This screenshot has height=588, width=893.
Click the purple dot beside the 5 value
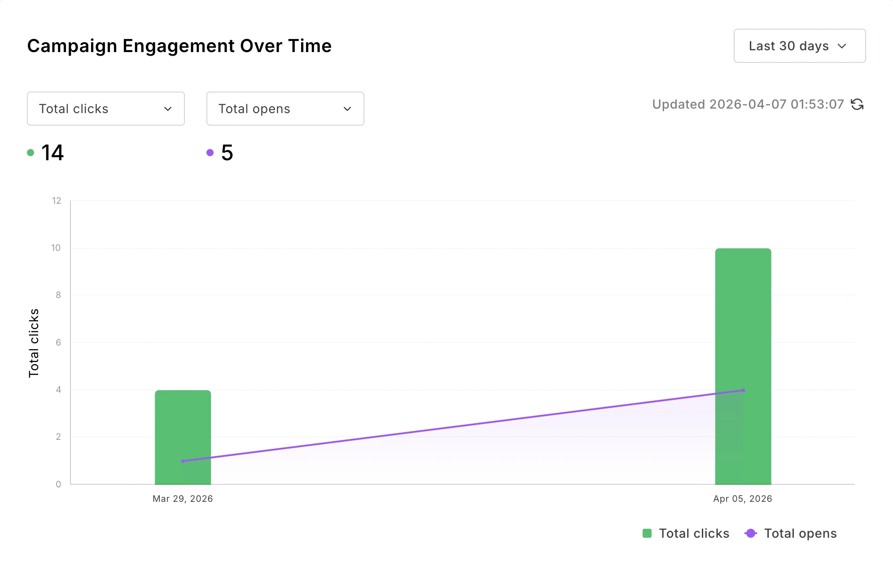pyautogui.click(x=210, y=153)
